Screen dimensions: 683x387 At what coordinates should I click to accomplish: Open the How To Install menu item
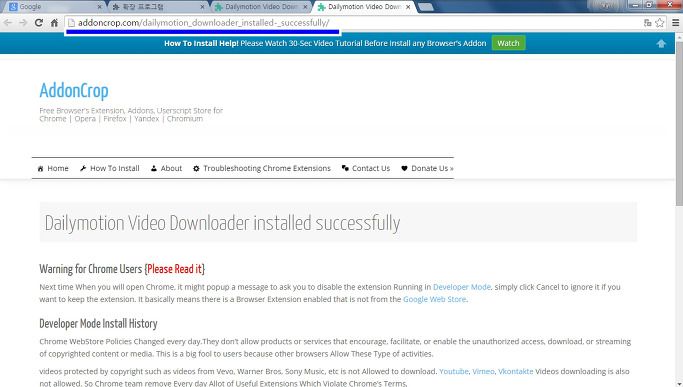110,168
